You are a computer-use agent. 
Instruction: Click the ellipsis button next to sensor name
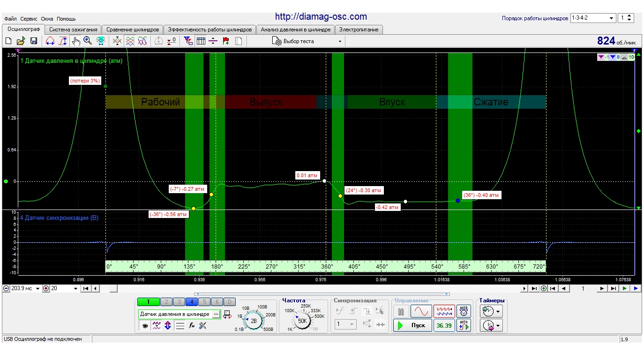click(216, 314)
